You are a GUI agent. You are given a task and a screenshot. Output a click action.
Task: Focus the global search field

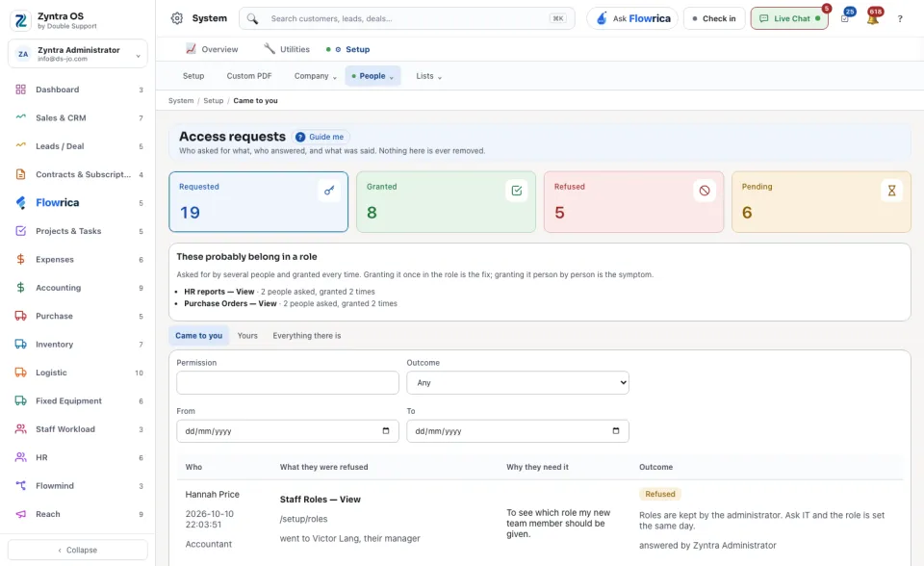point(406,18)
